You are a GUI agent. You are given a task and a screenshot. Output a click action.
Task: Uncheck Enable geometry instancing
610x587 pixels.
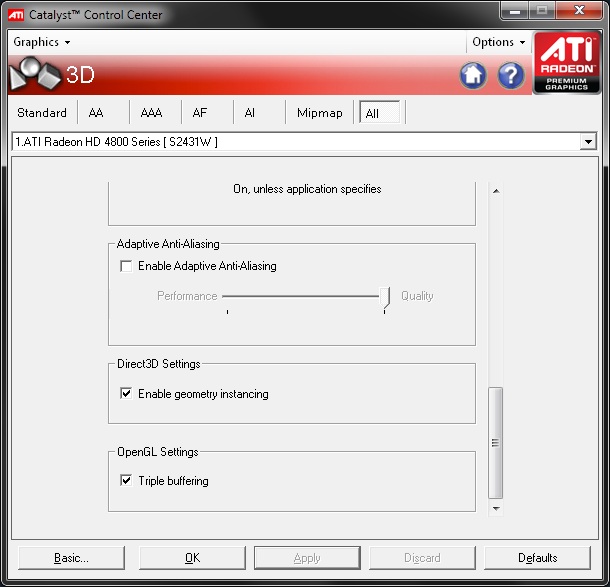(126, 393)
